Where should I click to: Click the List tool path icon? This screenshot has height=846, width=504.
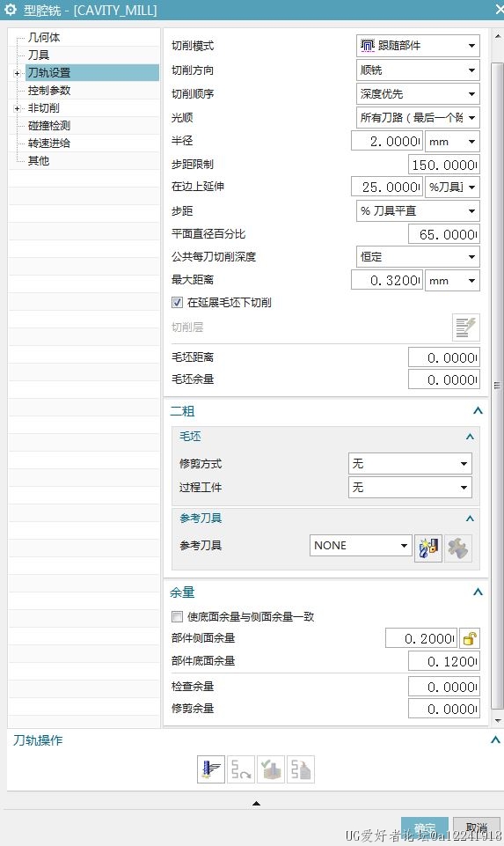coord(301,769)
